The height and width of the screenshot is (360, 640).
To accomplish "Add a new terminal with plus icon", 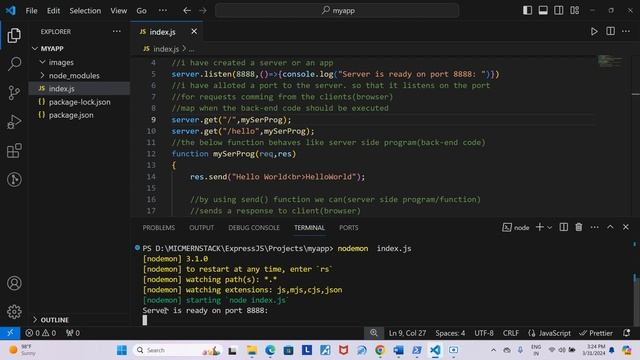I will pos(539,227).
